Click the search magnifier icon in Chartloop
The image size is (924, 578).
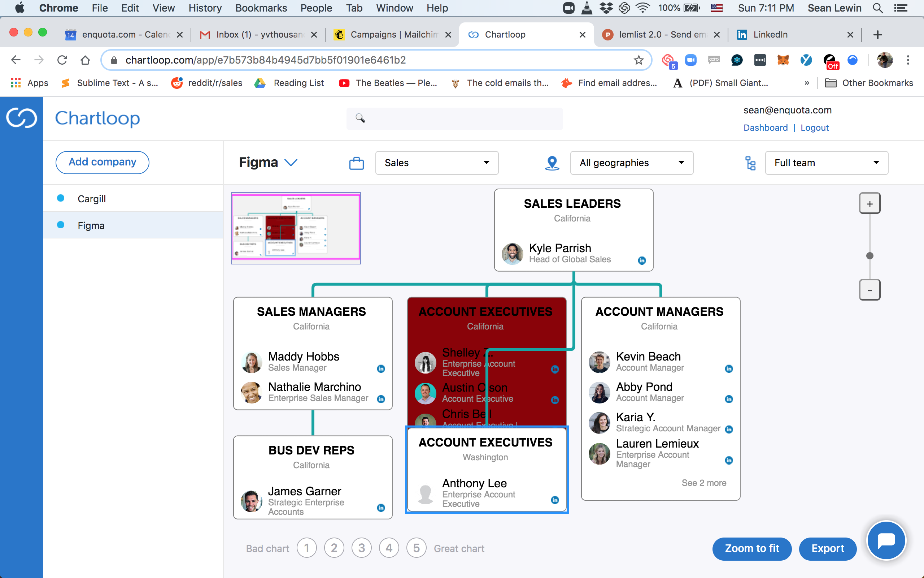click(x=360, y=118)
